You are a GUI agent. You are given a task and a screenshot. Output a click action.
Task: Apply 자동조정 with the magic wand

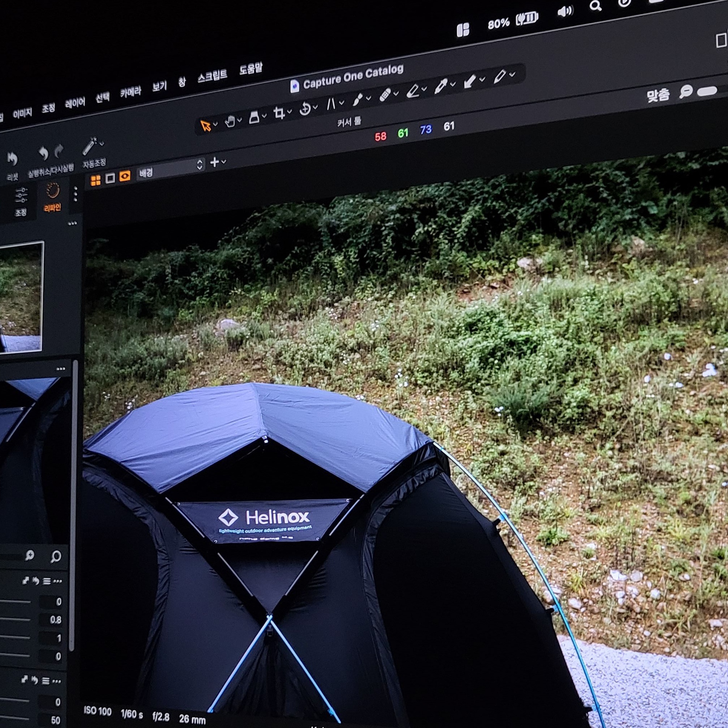(90, 147)
